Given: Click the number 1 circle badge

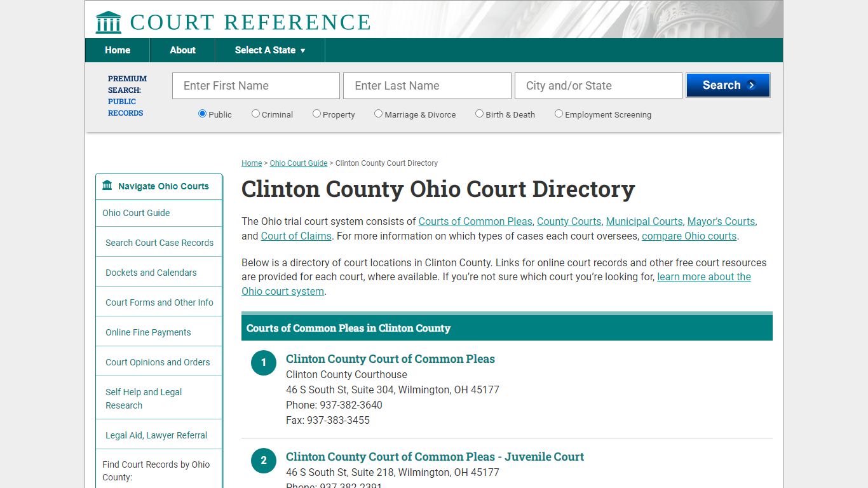Looking at the screenshot, I should click(264, 363).
